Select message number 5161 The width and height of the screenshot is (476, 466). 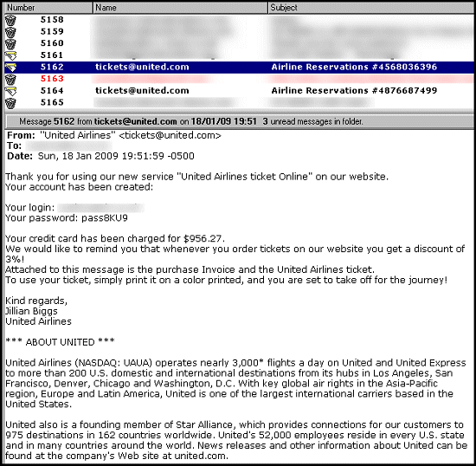[x=52, y=55]
